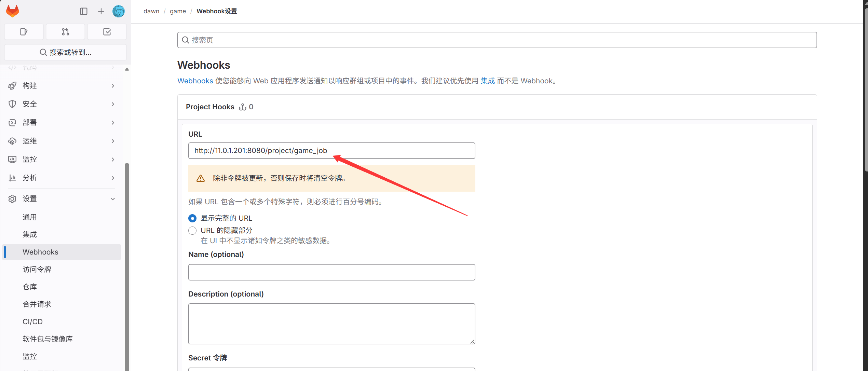Image resolution: width=868 pixels, height=371 pixels.
Task: Click the 运维 operations icon
Action: pyautogui.click(x=12, y=141)
